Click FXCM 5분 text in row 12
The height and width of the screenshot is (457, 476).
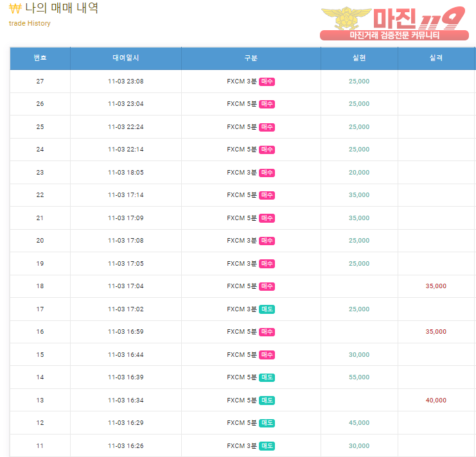pyautogui.click(x=242, y=423)
